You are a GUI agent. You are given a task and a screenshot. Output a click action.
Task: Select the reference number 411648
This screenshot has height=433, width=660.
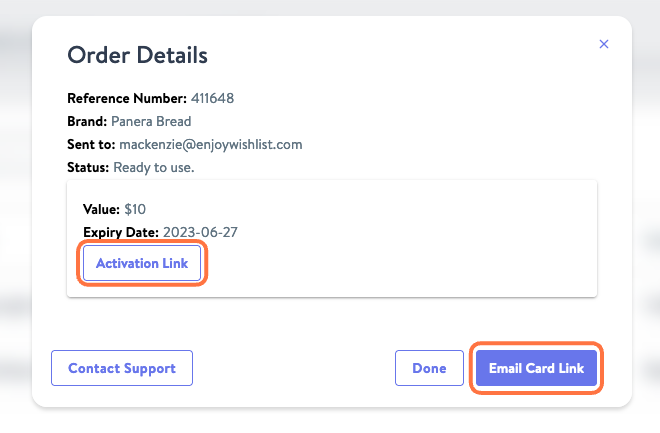(x=213, y=98)
